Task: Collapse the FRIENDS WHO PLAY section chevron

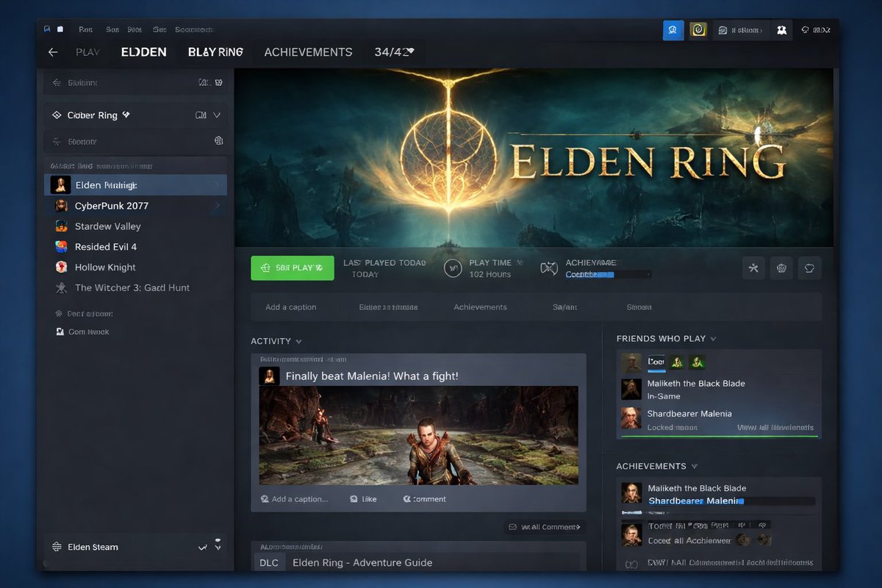Action: pyautogui.click(x=714, y=339)
